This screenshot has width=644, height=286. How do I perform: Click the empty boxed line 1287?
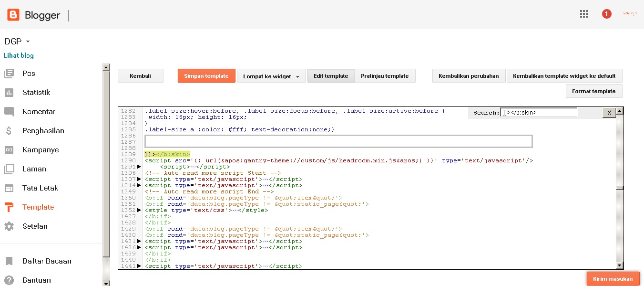point(338,141)
